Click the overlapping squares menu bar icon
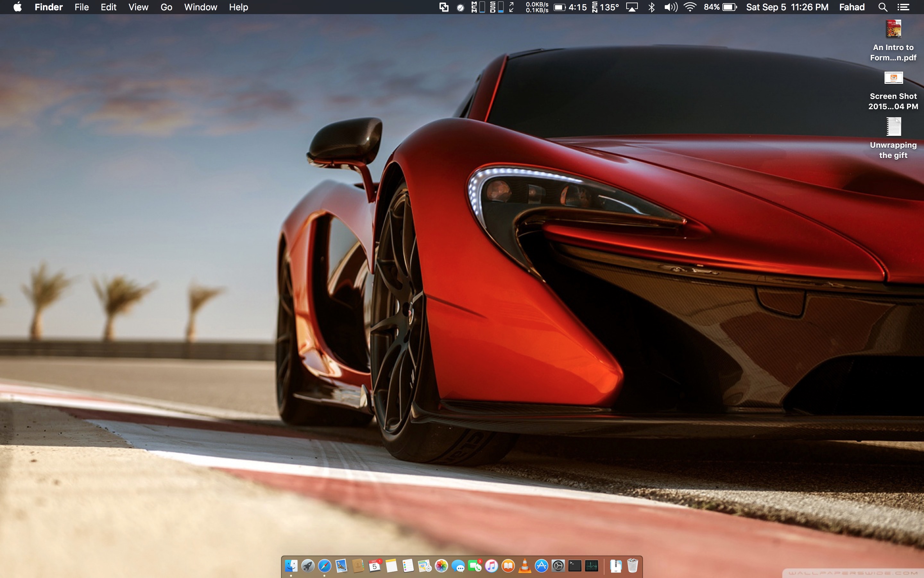This screenshot has width=924, height=578. tap(444, 7)
